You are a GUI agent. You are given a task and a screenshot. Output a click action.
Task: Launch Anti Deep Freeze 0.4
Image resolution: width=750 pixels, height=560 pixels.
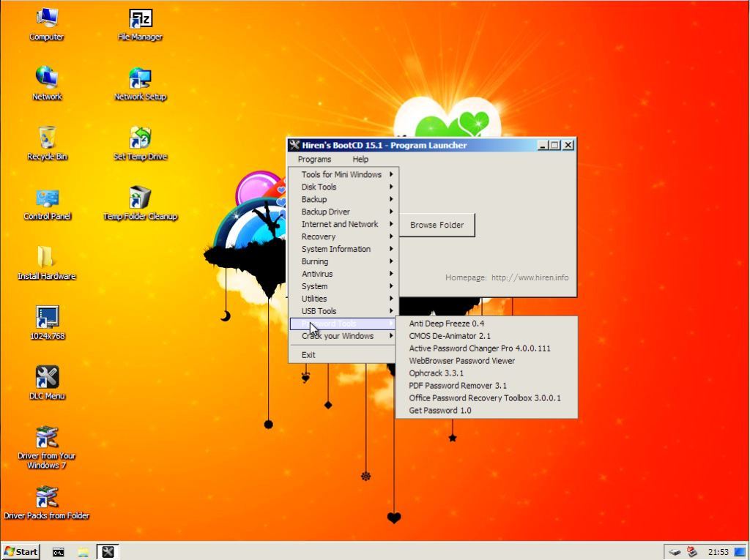coord(486,324)
